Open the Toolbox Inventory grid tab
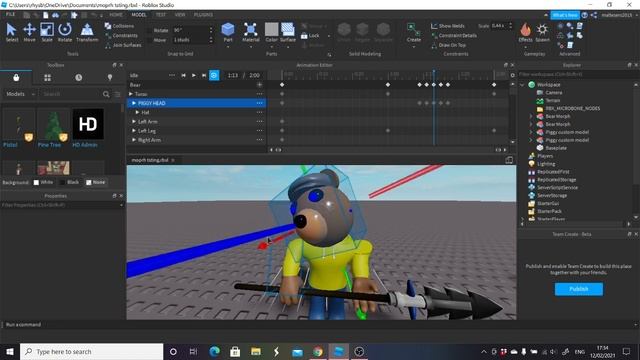640x360 pixels. coord(47,78)
